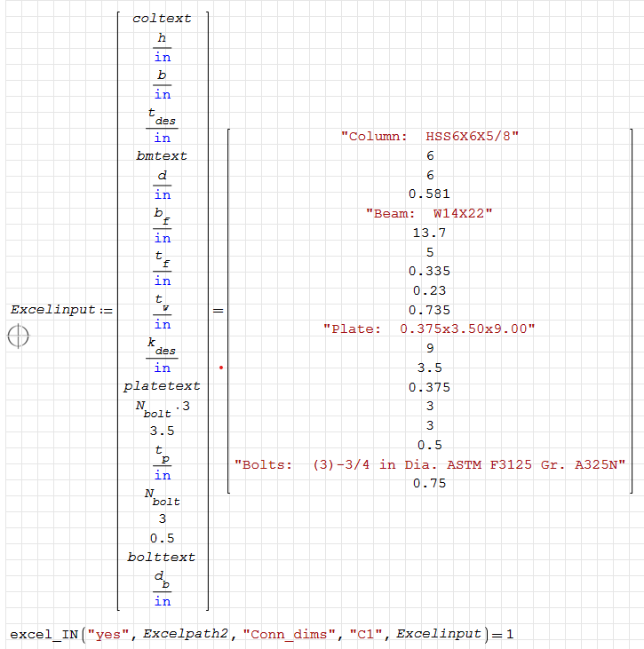This screenshot has height=649, width=644.
Task: Click the 0.335 value in the results
Action: pos(429,271)
